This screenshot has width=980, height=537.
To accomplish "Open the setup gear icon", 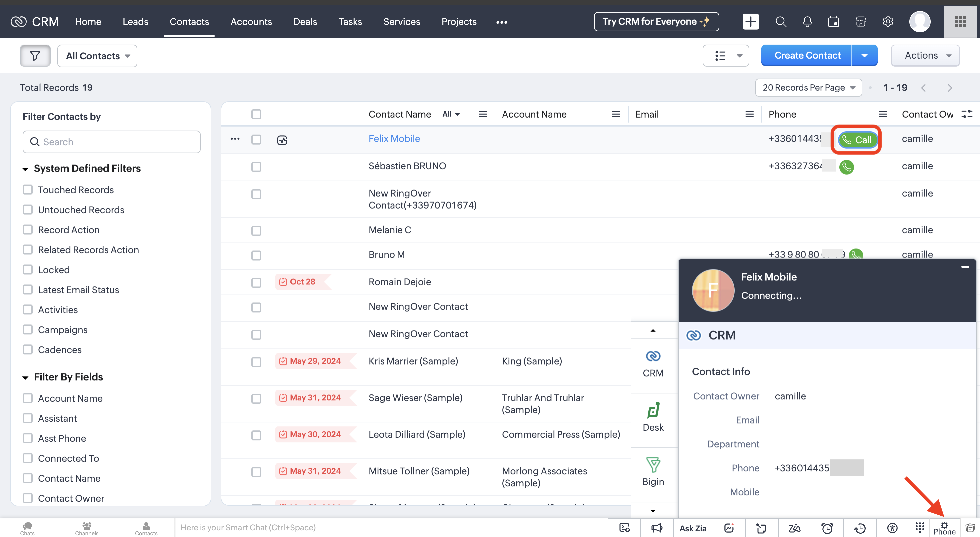I will pyautogui.click(x=888, y=22).
